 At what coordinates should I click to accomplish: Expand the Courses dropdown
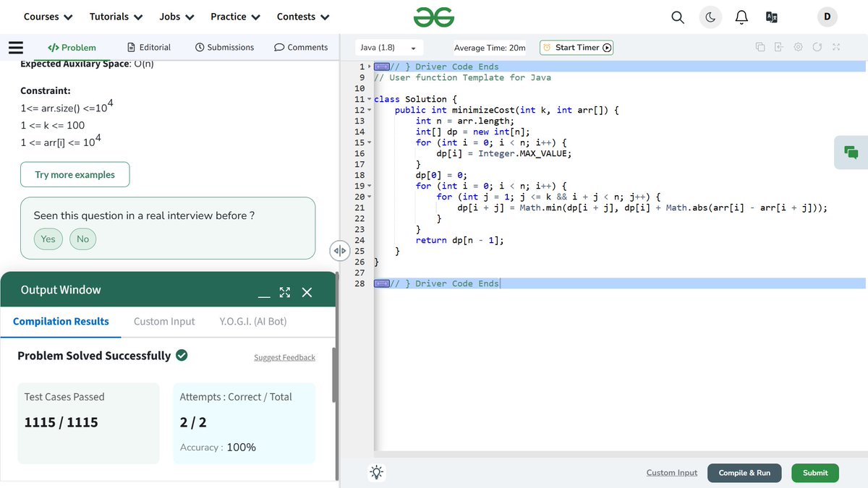pyautogui.click(x=48, y=17)
